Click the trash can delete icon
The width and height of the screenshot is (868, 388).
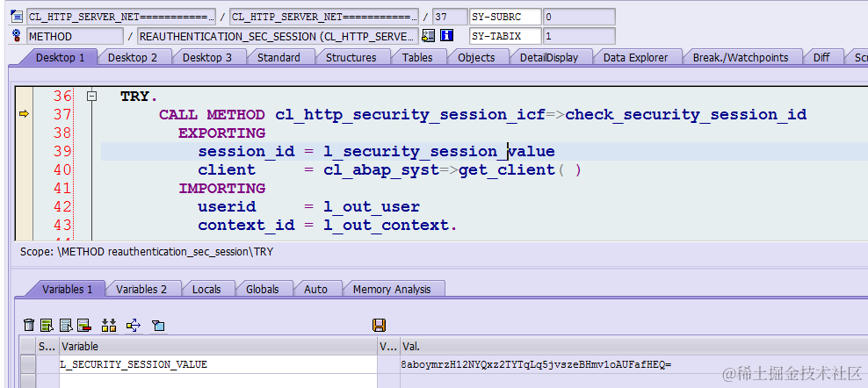[29, 325]
